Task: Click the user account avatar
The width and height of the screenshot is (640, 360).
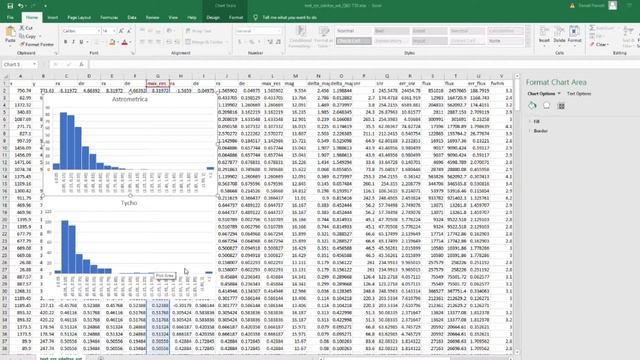Action: click(x=613, y=5)
